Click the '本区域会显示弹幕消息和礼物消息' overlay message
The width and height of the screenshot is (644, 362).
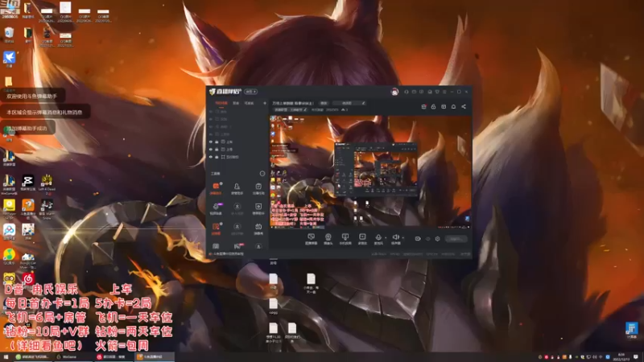pyautogui.click(x=44, y=112)
